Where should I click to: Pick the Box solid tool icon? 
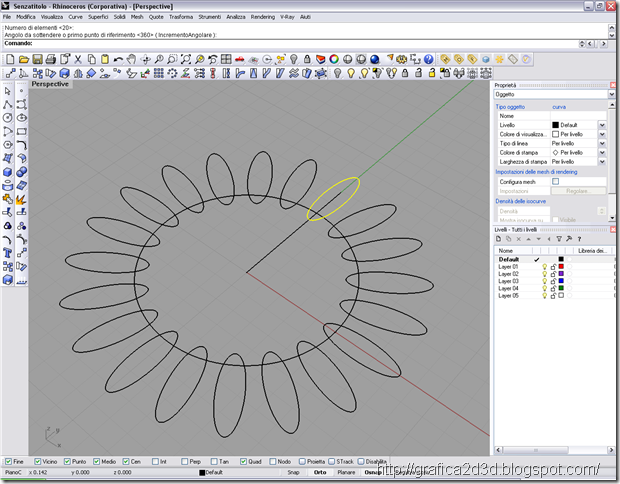(8, 172)
